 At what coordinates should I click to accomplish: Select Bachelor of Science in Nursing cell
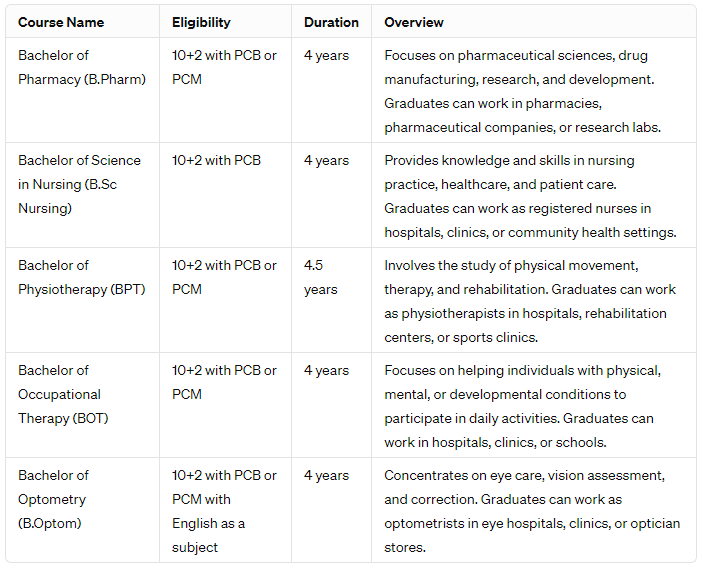point(79,184)
